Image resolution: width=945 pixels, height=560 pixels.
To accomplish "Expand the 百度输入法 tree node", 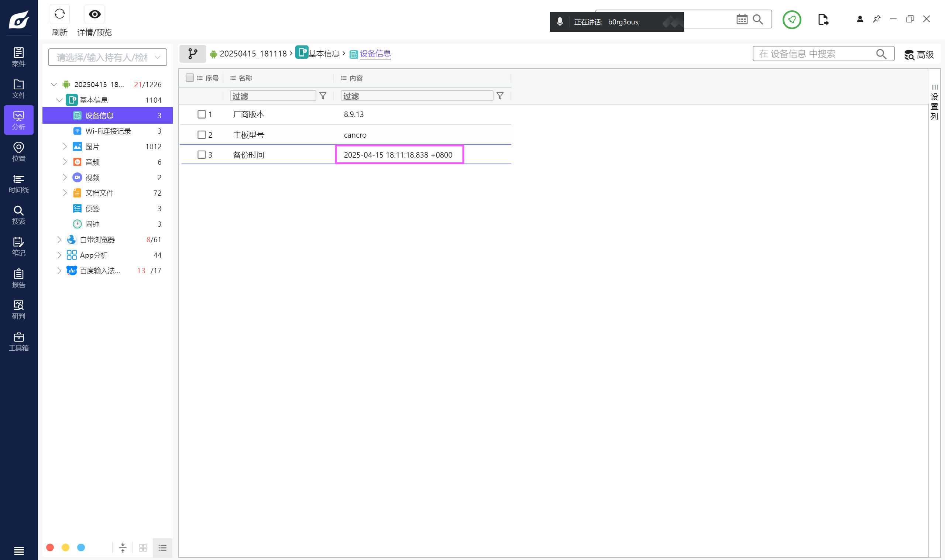I will point(59,271).
